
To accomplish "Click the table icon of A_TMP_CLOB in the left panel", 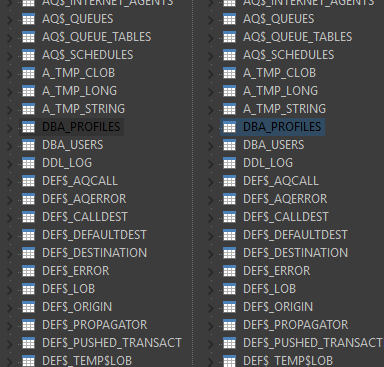I will point(28,73).
